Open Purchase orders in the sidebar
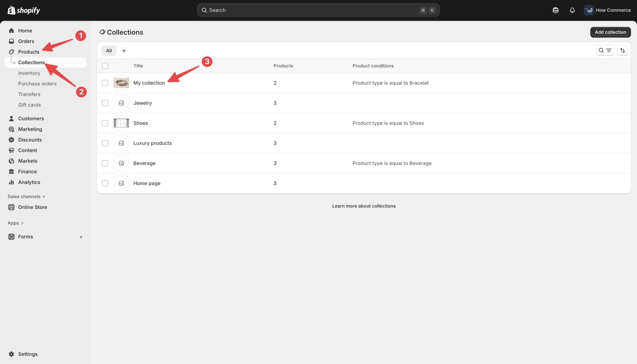 (x=37, y=84)
